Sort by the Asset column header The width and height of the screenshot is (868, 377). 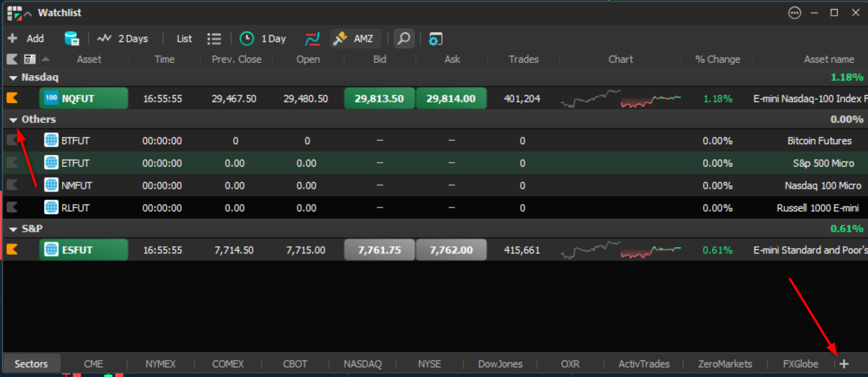click(x=89, y=59)
